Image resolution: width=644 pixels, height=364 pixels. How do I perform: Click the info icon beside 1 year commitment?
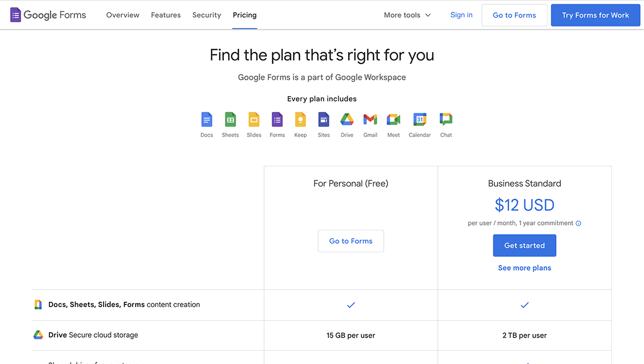tap(579, 223)
